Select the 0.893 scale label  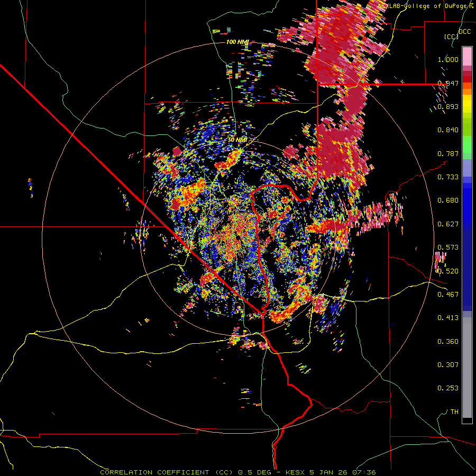click(448, 106)
